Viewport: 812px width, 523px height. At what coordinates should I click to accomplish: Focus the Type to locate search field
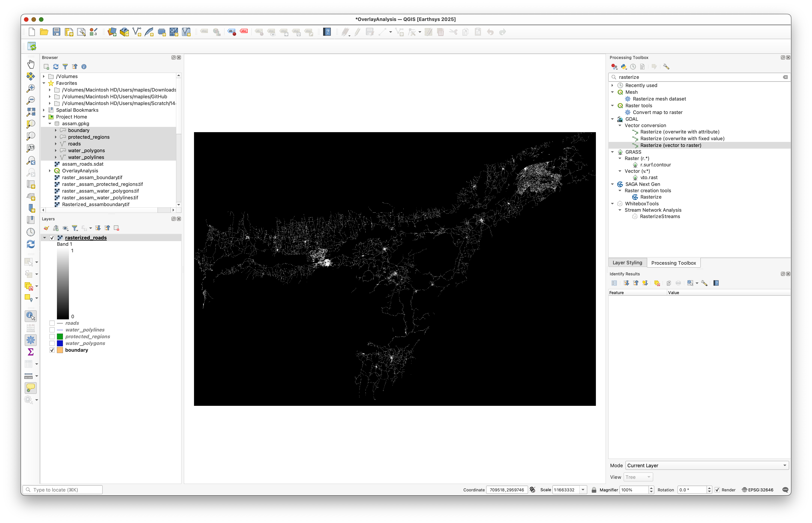pos(63,490)
